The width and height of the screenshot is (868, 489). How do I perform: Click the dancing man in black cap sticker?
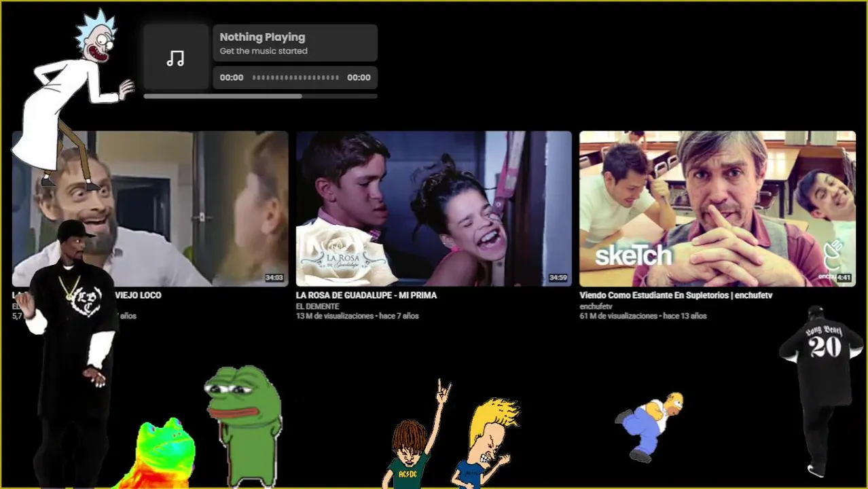tap(67, 353)
